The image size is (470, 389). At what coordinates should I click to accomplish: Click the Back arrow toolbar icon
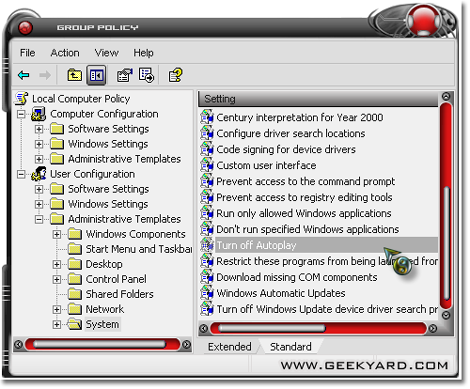pyautogui.click(x=24, y=75)
